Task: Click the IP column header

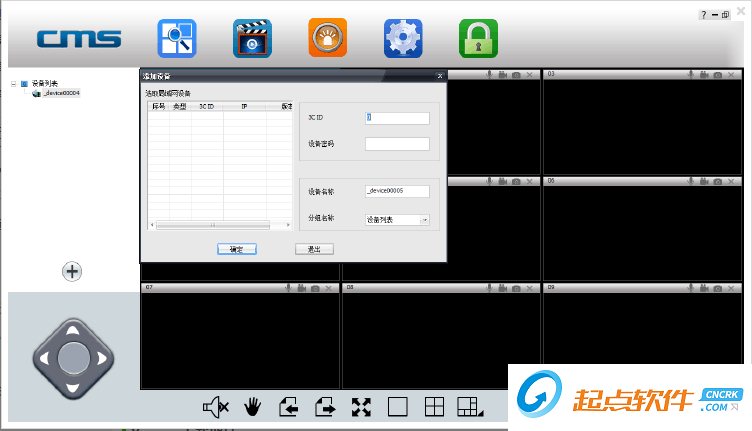Action: coord(244,106)
